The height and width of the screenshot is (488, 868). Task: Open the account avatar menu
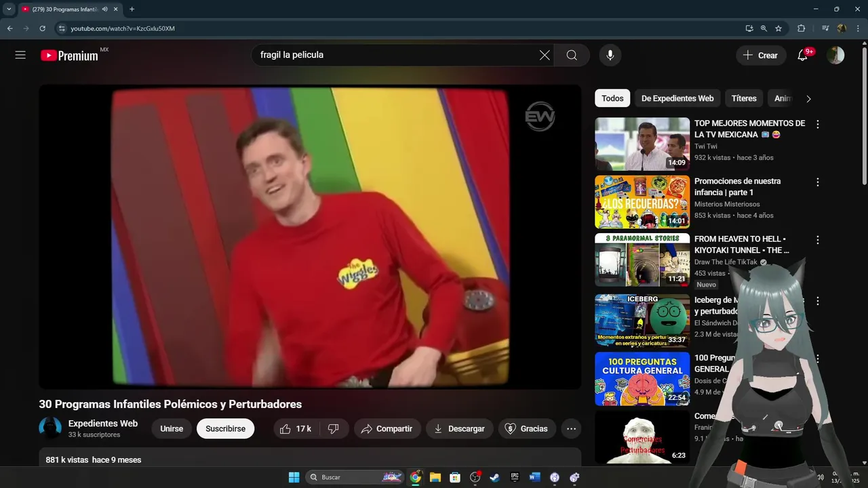[x=835, y=56]
